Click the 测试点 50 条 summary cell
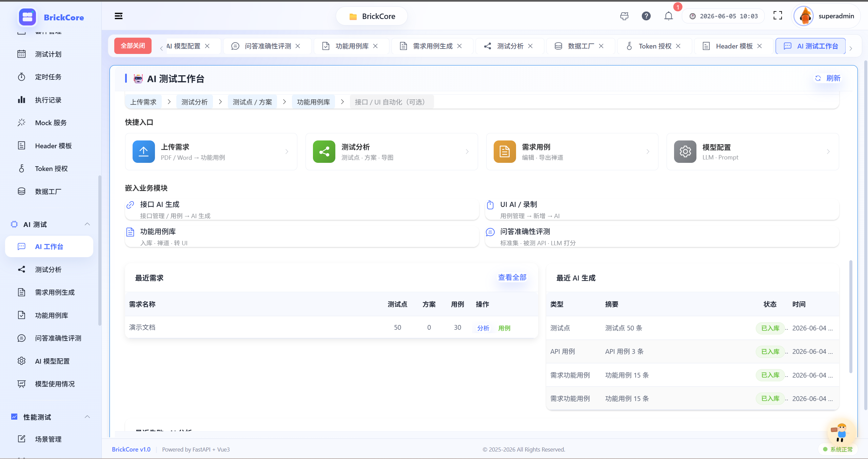868x459 pixels. pyautogui.click(x=624, y=328)
